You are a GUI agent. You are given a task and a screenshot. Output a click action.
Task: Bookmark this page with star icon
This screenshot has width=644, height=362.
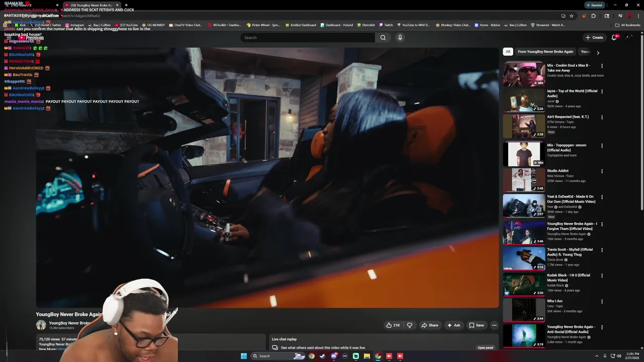(x=572, y=16)
